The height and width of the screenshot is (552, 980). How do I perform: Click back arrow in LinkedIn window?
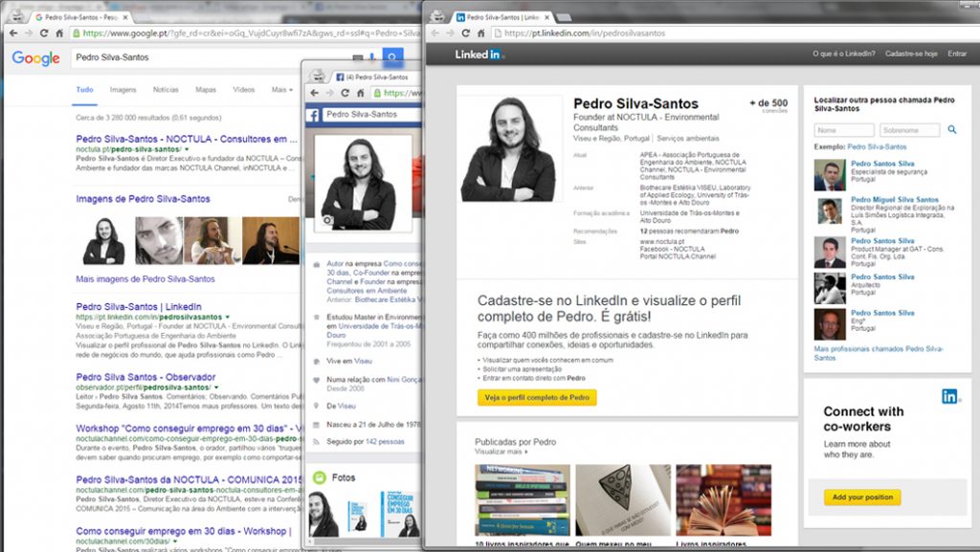pyautogui.click(x=435, y=33)
